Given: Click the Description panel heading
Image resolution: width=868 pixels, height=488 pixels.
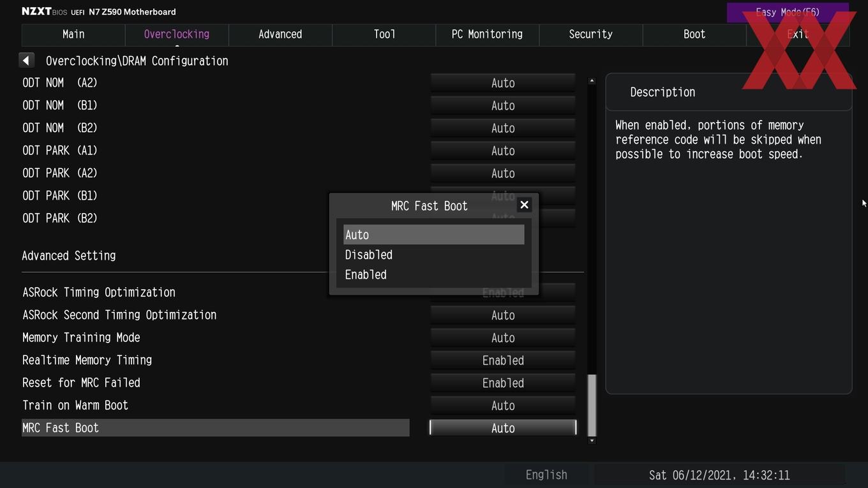Looking at the screenshot, I should click(662, 92).
